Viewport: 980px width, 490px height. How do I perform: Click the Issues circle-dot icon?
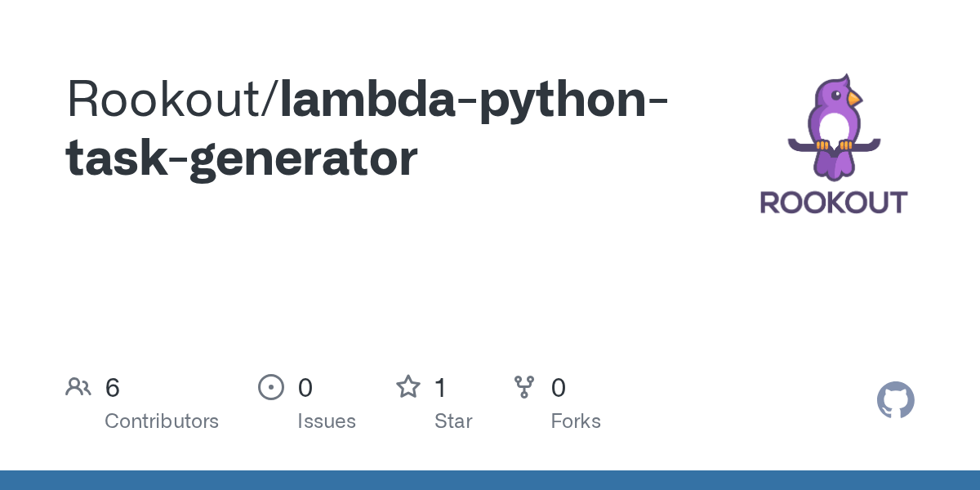click(x=270, y=387)
